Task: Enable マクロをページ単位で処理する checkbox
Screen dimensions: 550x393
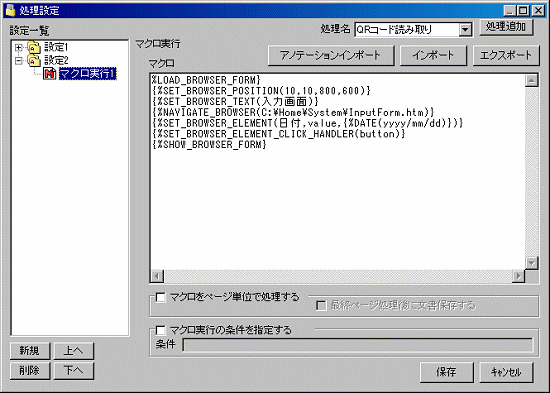Action: point(161,298)
